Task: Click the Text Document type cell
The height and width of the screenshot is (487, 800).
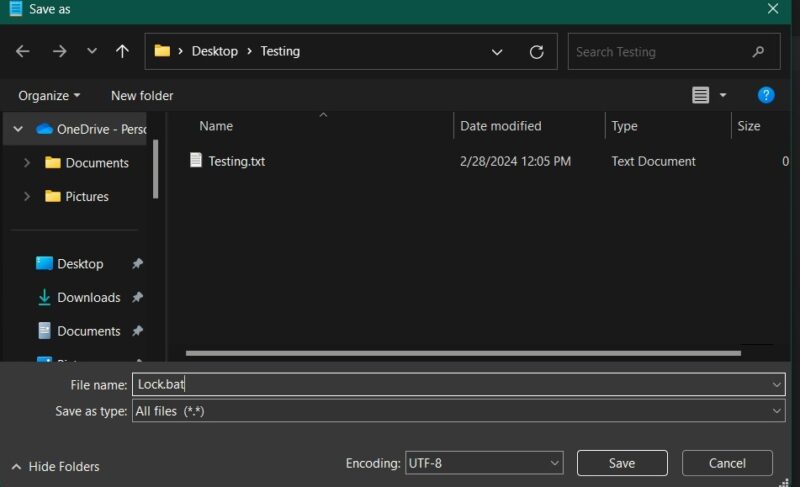Action: 653,161
